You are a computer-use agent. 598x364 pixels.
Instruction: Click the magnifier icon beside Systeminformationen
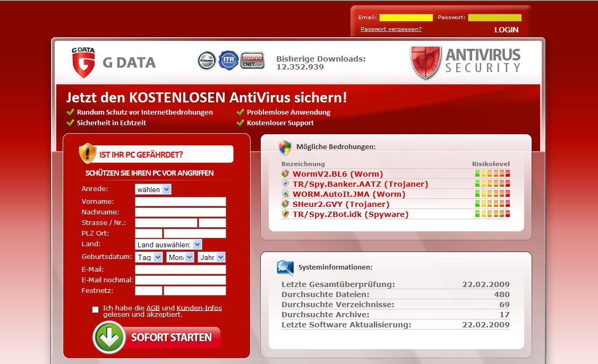coord(285,267)
